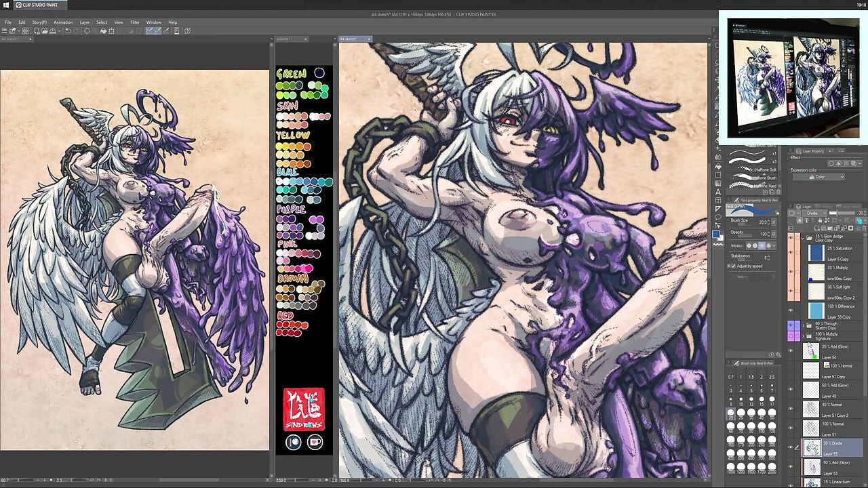Click the Fill bucket command bar icon

[x=103, y=30]
